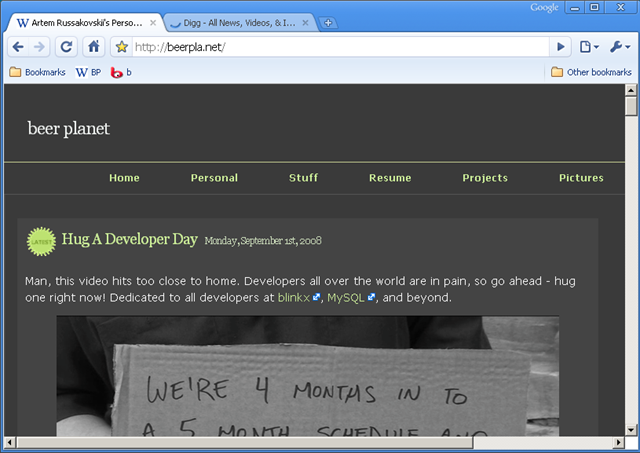Viewport: 640px width, 453px height.
Task: Switch to the Digg tab
Action: (x=240, y=23)
